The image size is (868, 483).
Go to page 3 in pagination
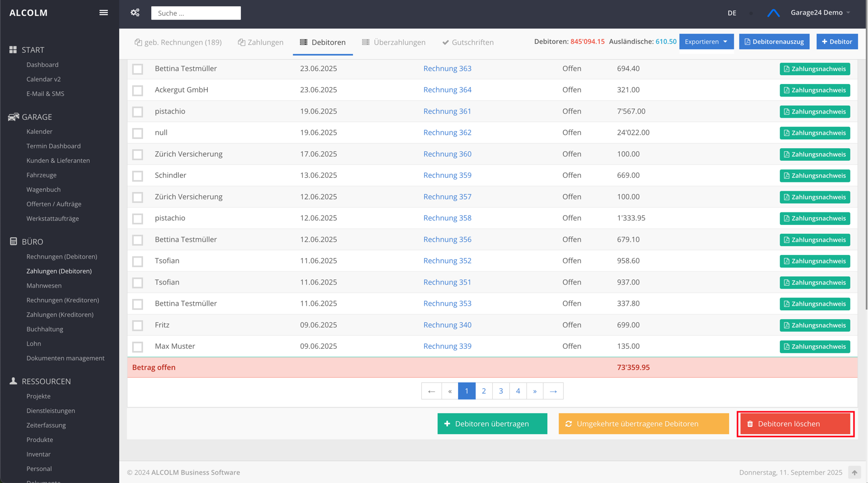[501, 391]
